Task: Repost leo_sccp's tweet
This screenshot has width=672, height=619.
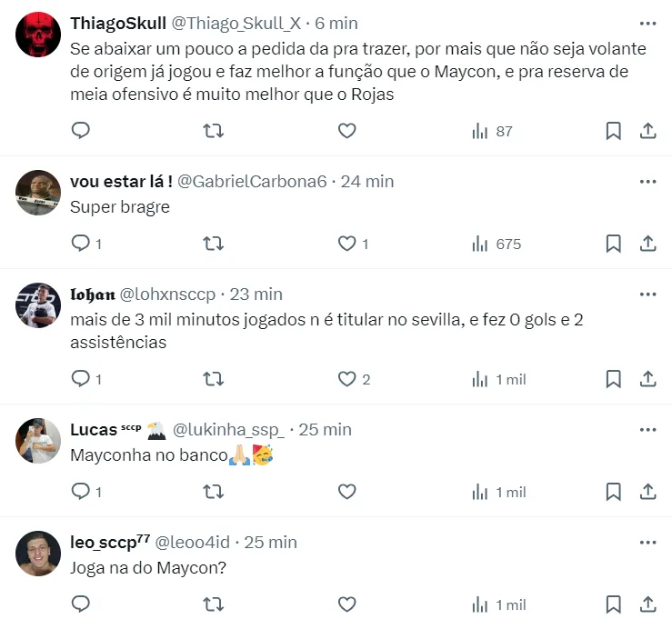Action: click(213, 604)
